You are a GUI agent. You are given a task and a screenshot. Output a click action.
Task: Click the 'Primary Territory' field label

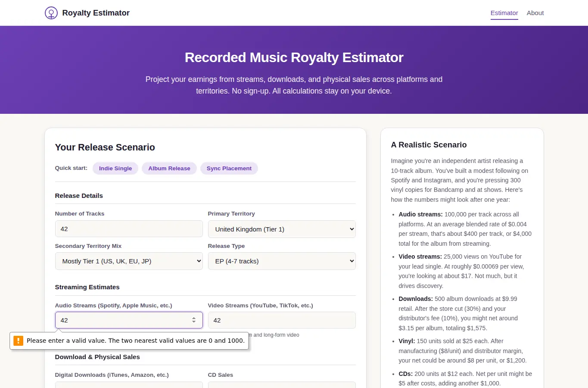tap(231, 214)
